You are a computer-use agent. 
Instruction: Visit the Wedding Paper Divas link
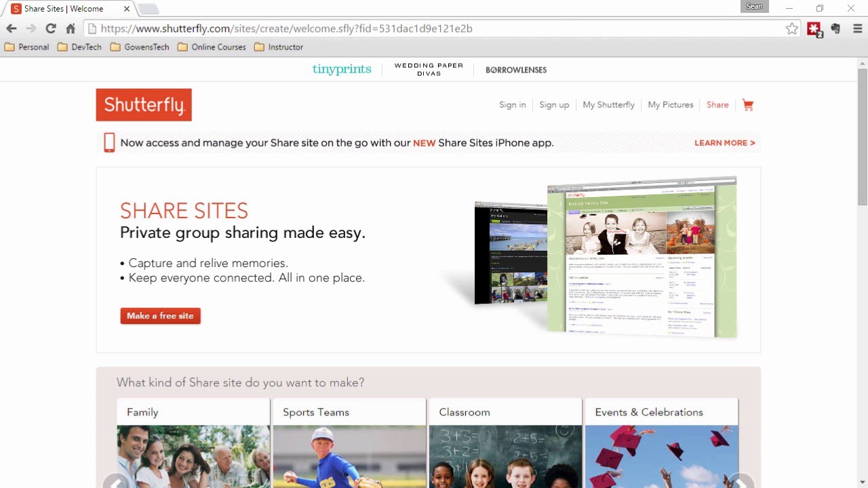click(429, 69)
